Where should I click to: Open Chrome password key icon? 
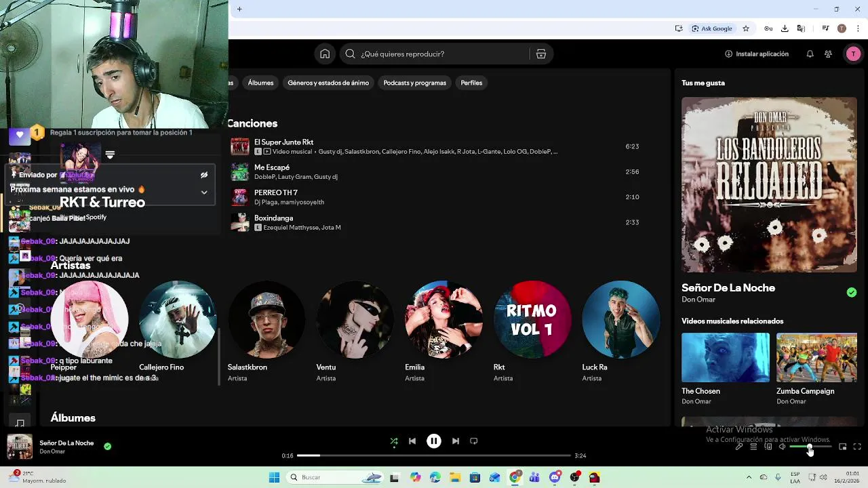[768, 28]
